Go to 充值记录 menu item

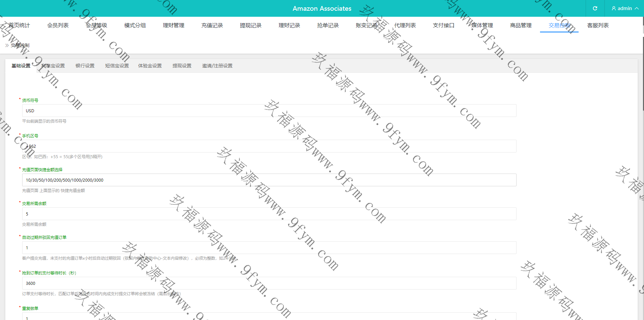pos(212,25)
